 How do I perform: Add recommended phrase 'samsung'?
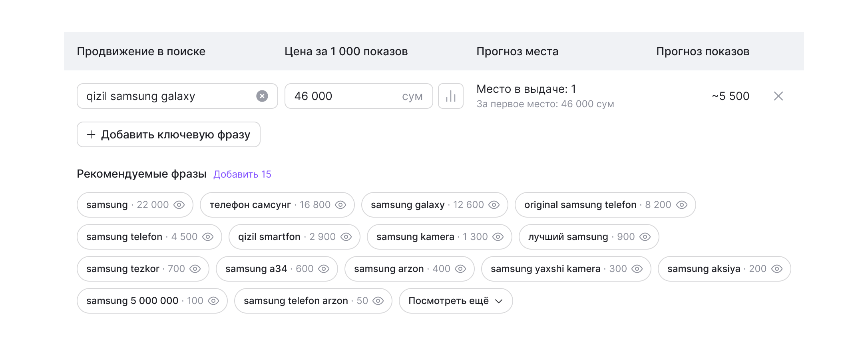[x=135, y=205]
